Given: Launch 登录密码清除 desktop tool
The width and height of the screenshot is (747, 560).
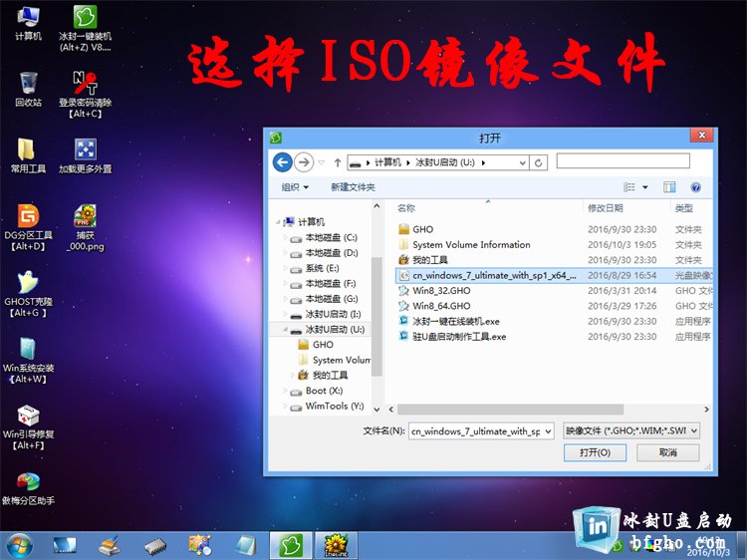Looking at the screenshot, I should (86, 94).
